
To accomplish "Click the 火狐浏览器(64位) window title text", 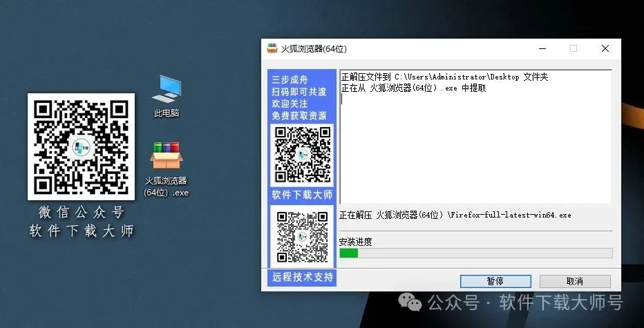I will [x=314, y=49].
